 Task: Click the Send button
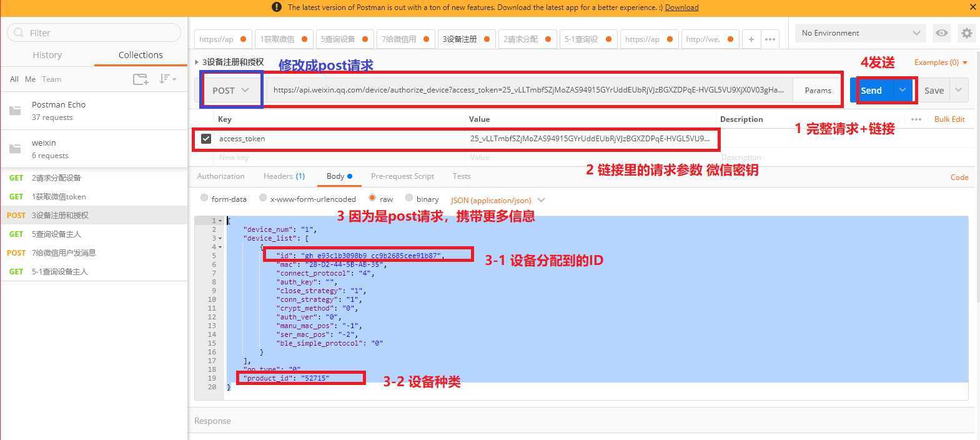click(872, 90)
